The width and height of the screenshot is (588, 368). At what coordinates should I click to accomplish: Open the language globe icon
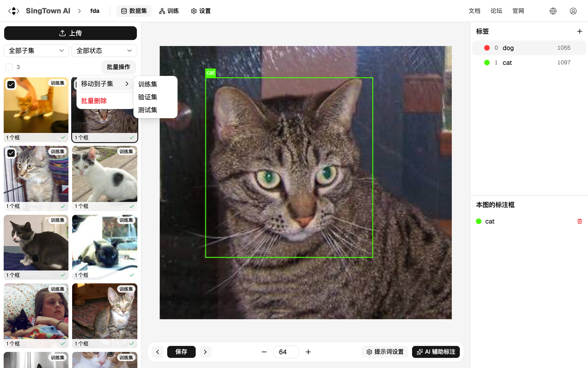pos(553,11)
